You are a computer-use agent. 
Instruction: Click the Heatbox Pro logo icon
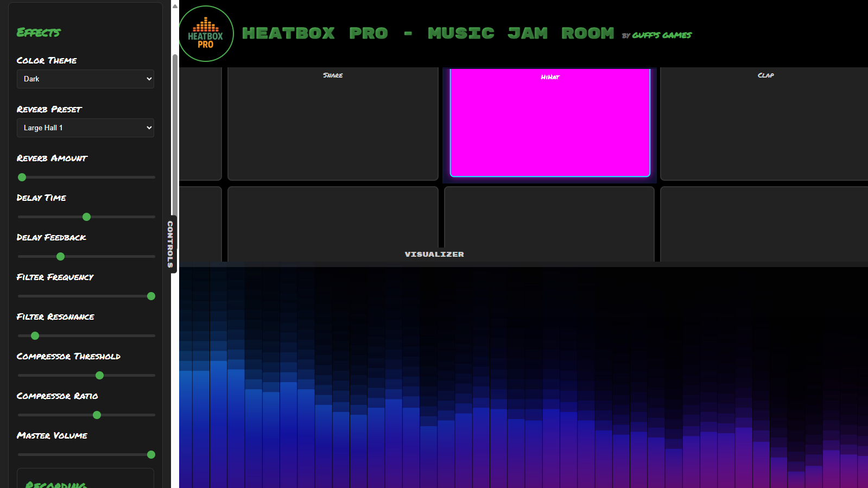tap(206, 34)
